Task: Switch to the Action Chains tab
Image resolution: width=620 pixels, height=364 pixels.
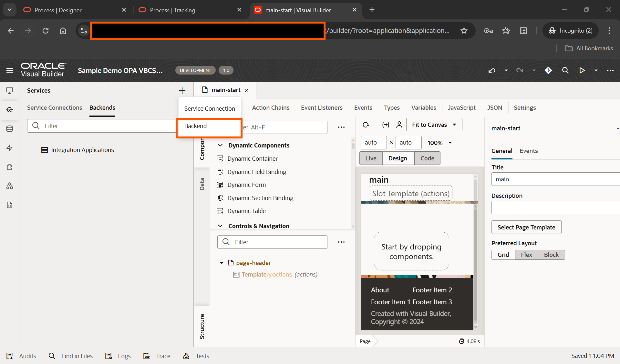Action: (x=271, y=107)
